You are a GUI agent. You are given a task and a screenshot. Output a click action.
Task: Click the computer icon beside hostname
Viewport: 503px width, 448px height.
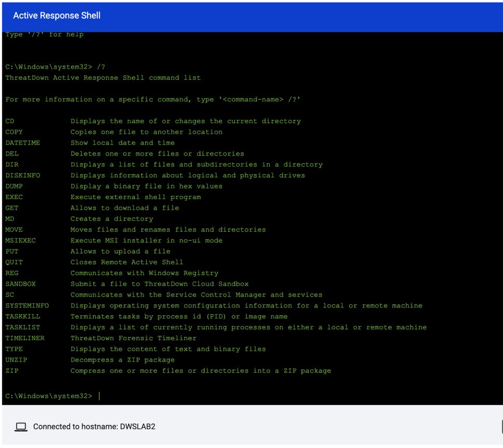(21, 427)
